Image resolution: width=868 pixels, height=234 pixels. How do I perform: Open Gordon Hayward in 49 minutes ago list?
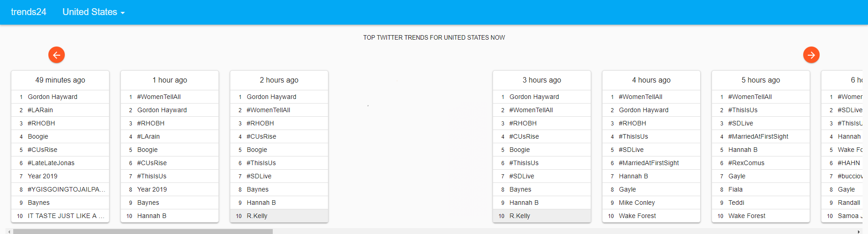coord(52,97)
